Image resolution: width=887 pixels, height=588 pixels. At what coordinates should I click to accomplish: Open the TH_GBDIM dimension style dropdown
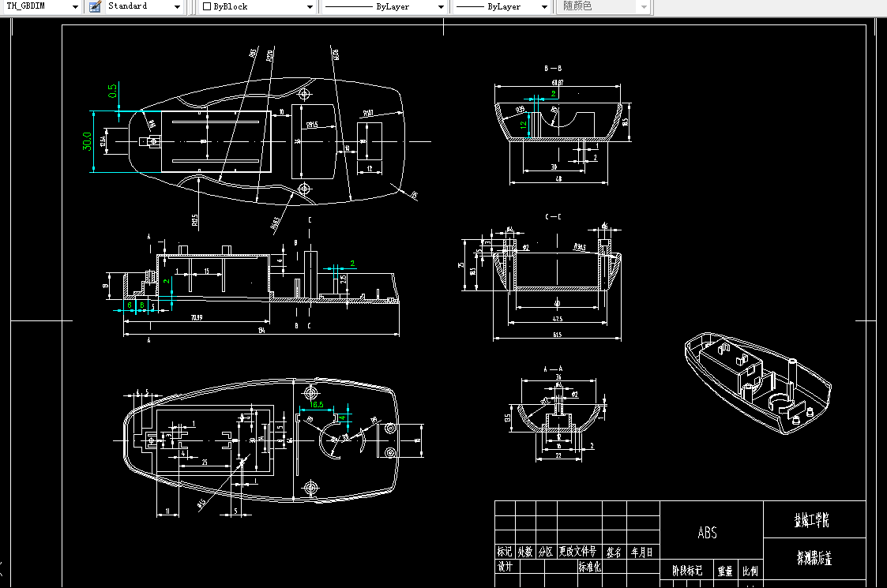75,6
